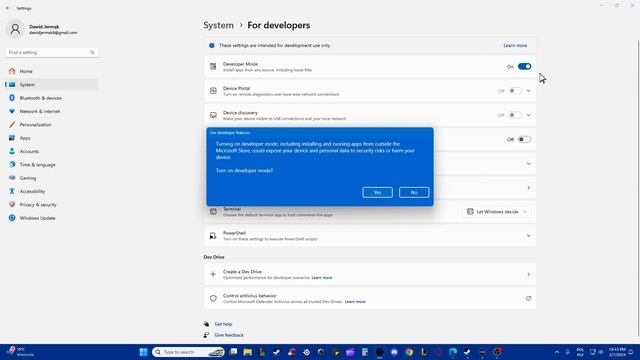Toggle the Off switch beside the dialog
Screen dimensions: 640x360
point(524,140)
